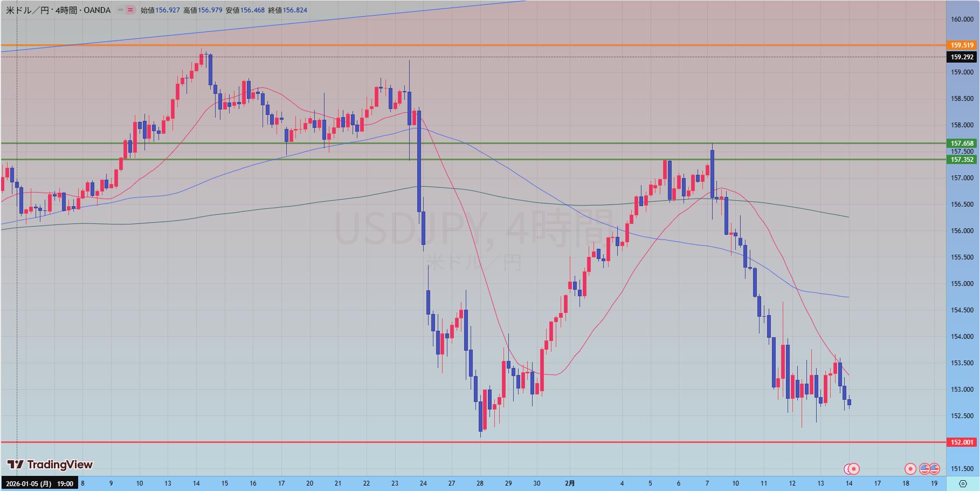Click the black 159.292 price label

(962, 57)
